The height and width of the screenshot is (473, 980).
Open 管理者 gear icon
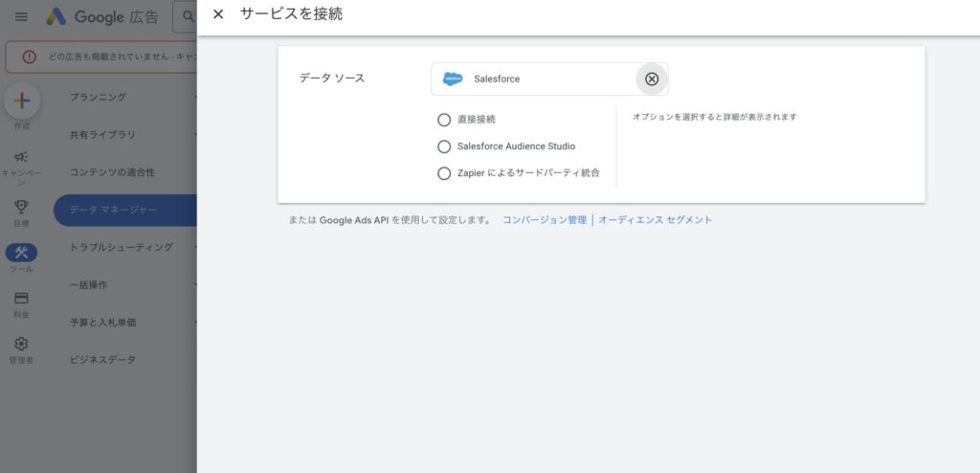[21, 344]
